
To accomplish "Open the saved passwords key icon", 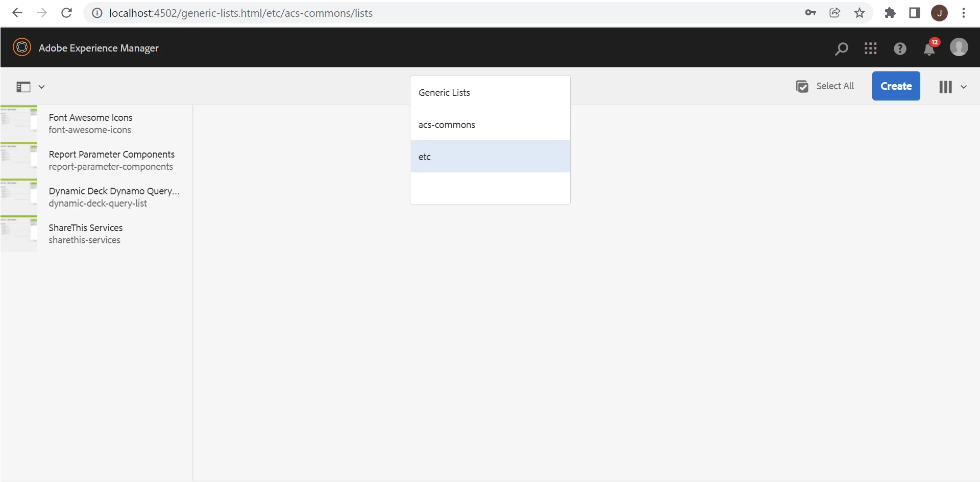I will pyautogui.click(x=810, y=13).
